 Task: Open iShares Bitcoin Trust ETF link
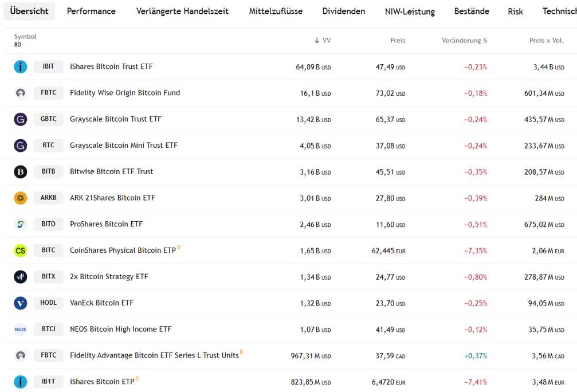[111, 66]
